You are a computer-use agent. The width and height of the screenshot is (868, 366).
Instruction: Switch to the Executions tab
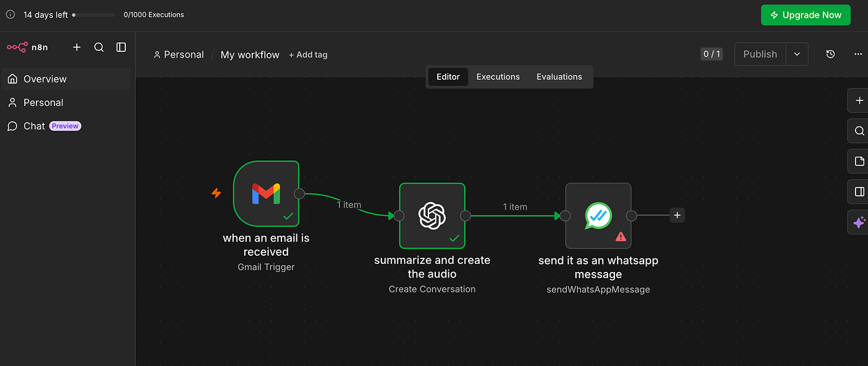[x=498, y=77]
